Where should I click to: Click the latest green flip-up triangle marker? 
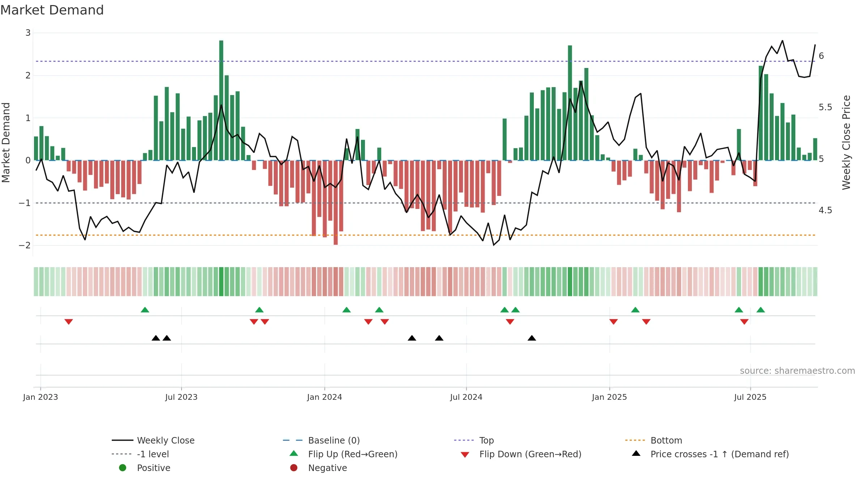click(761, 310)
